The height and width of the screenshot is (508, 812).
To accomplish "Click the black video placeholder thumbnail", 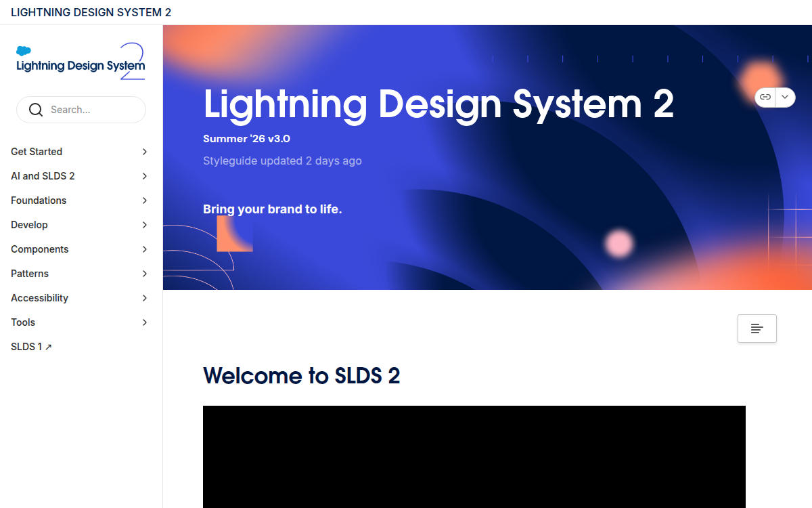I will (474, 457).
